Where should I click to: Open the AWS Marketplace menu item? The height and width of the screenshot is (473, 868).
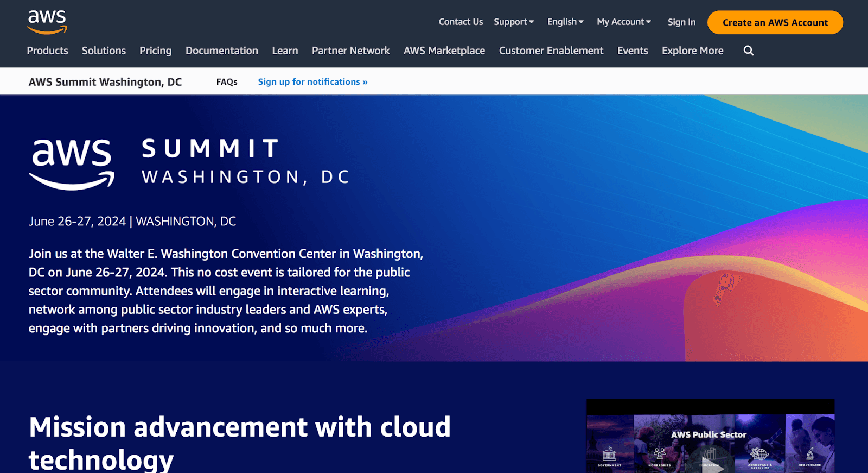pyautogui.click(x=444, y=51)
